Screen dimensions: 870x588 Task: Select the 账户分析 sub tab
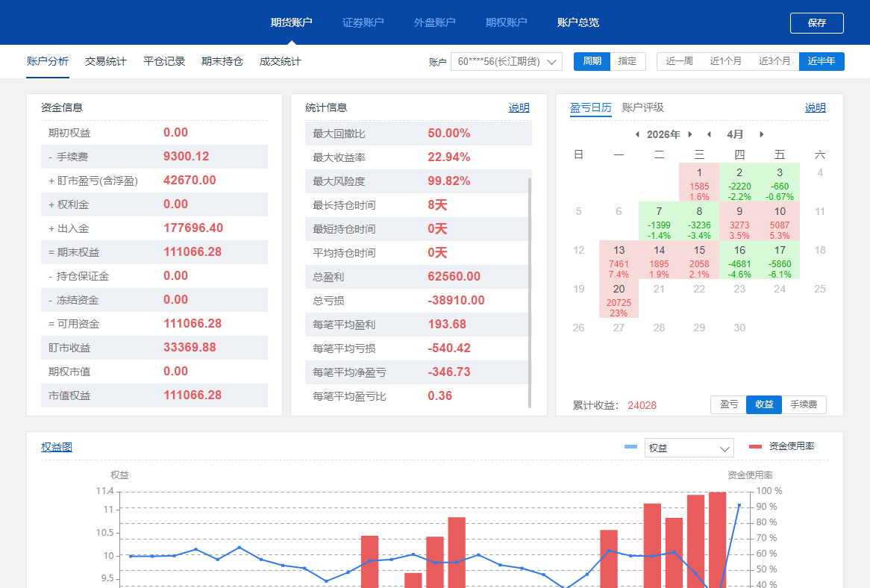[x=48, y=61]
